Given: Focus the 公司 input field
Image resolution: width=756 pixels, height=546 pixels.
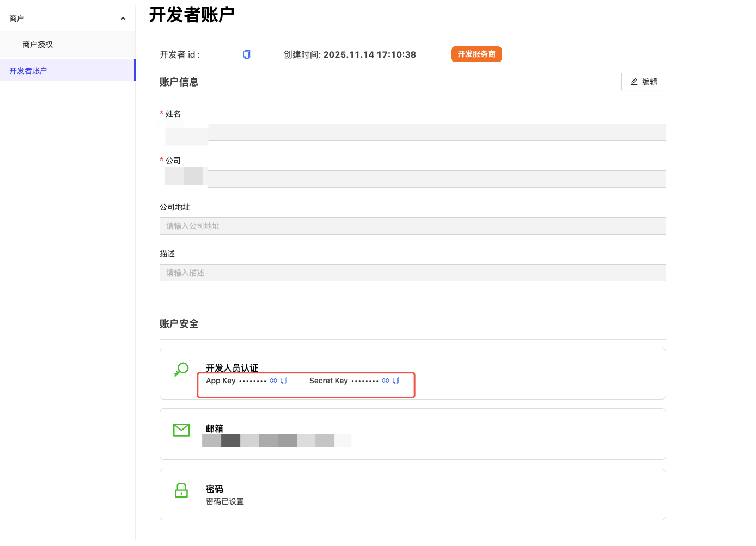Looking at the screenshot, I should click(413, 179).
